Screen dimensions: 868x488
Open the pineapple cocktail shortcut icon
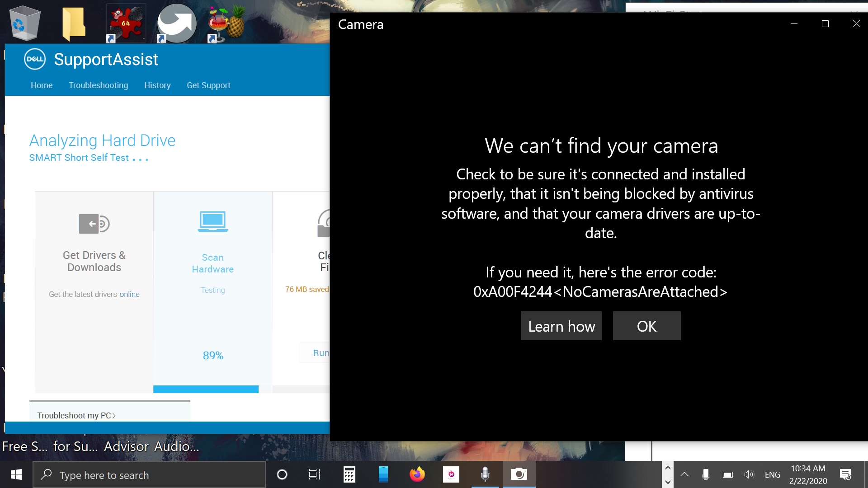(226, 24)
